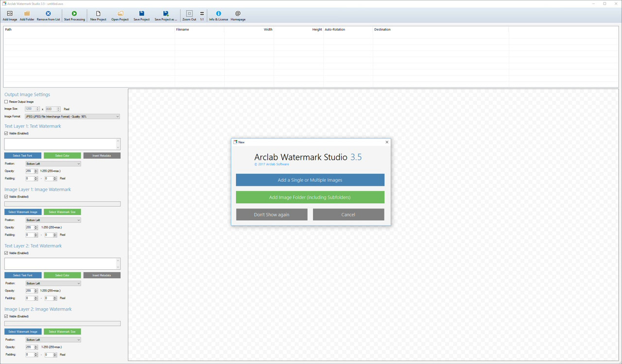Toggle Visible checkbox for Image Layer 2

pos(6,316)
